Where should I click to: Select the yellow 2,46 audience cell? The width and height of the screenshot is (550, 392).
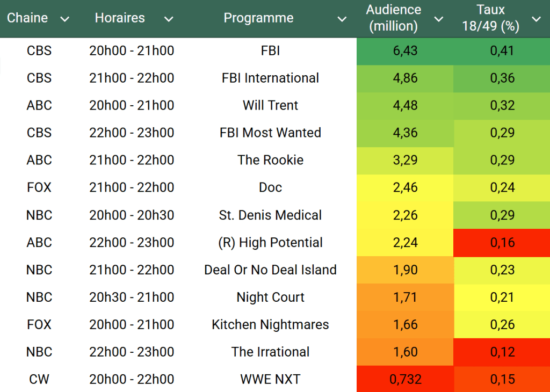405,188
